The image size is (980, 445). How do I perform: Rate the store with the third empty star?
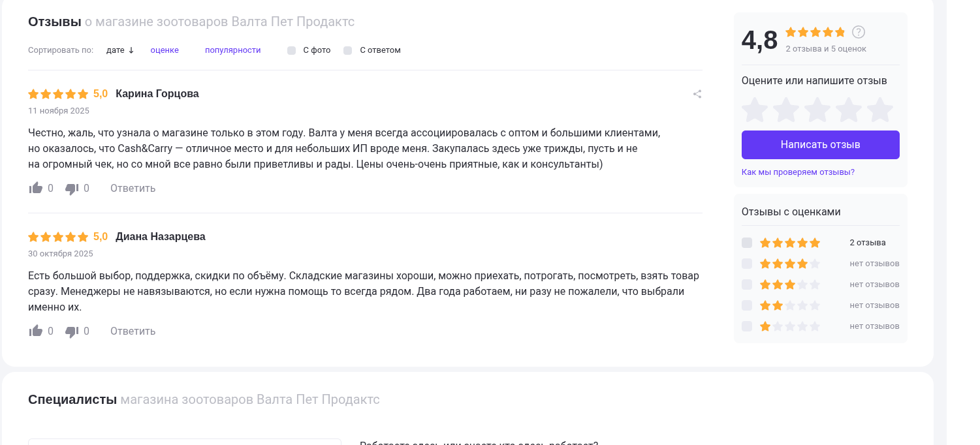click(x=817, y=110)
